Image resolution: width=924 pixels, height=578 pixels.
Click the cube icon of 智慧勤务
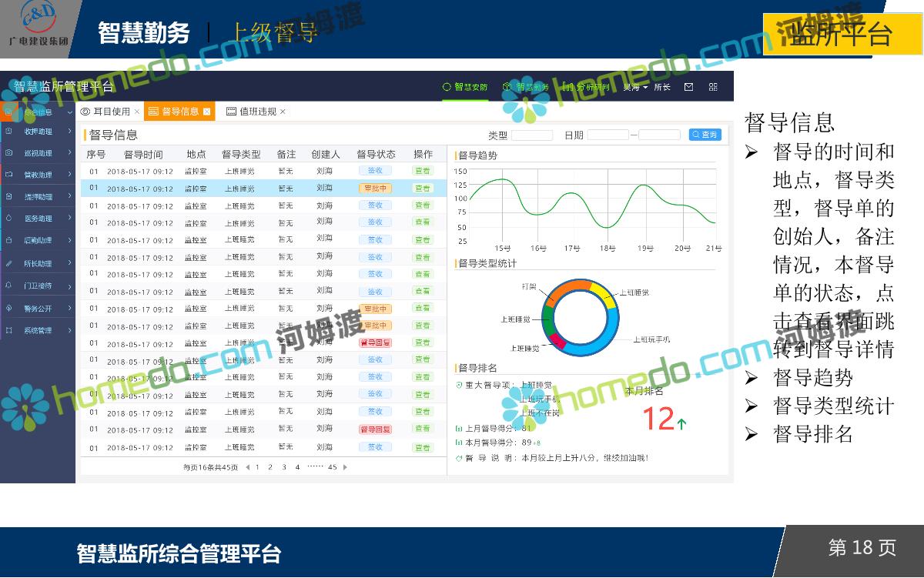coord(507,87)
